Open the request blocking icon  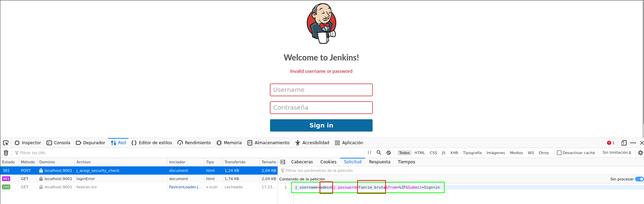pos(389,153)
